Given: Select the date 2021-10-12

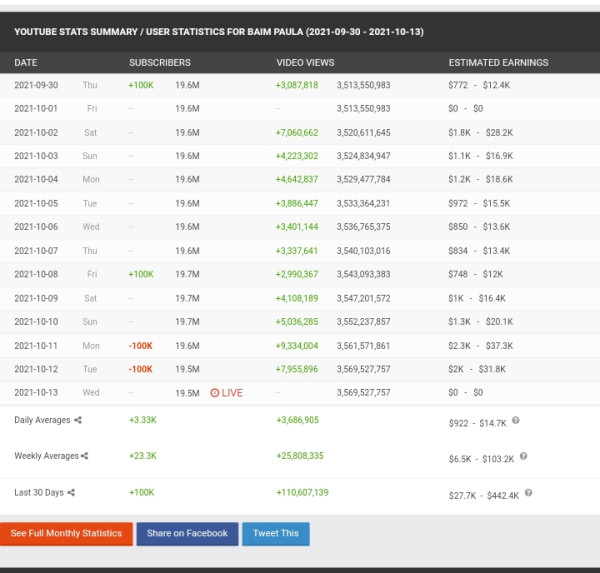Looking at the screenshot, I should pos(36,369).
